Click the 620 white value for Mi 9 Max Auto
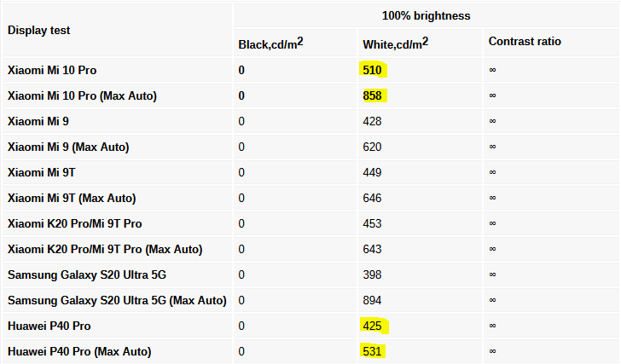The image size is (621, 364). coord(372,147)
